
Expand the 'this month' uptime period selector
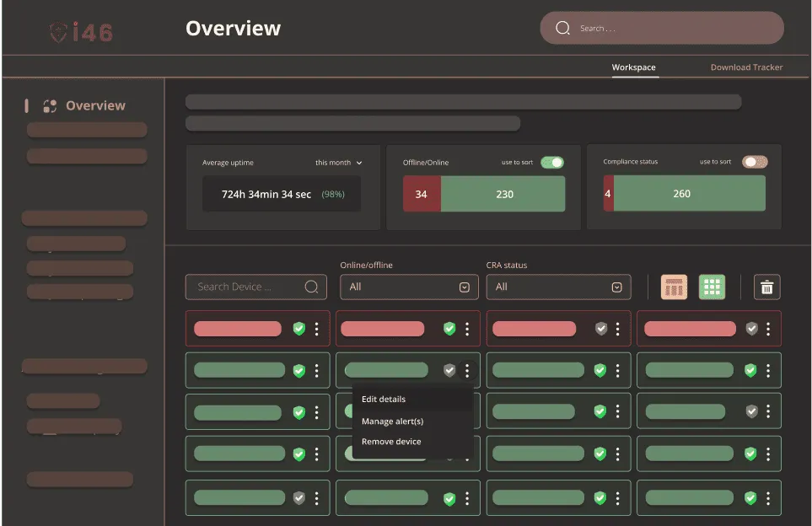[339, 163]
